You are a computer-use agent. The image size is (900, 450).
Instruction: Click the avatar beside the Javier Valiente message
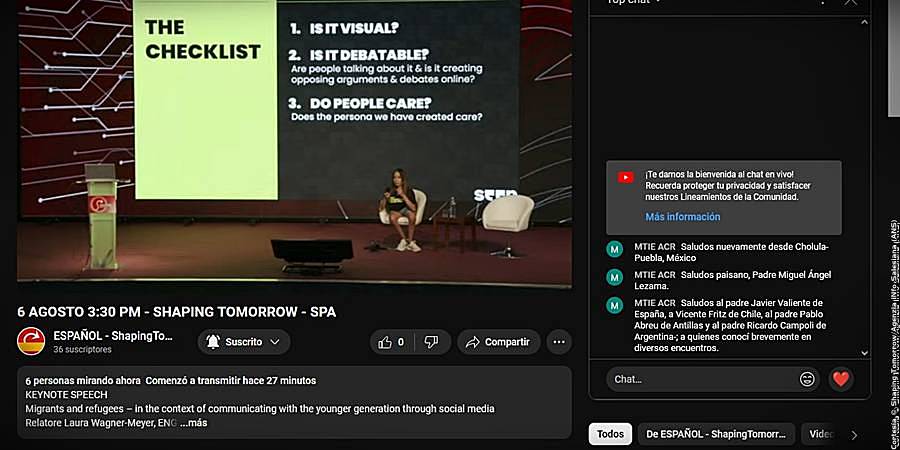pyautogui.click(x=615, y=305)
